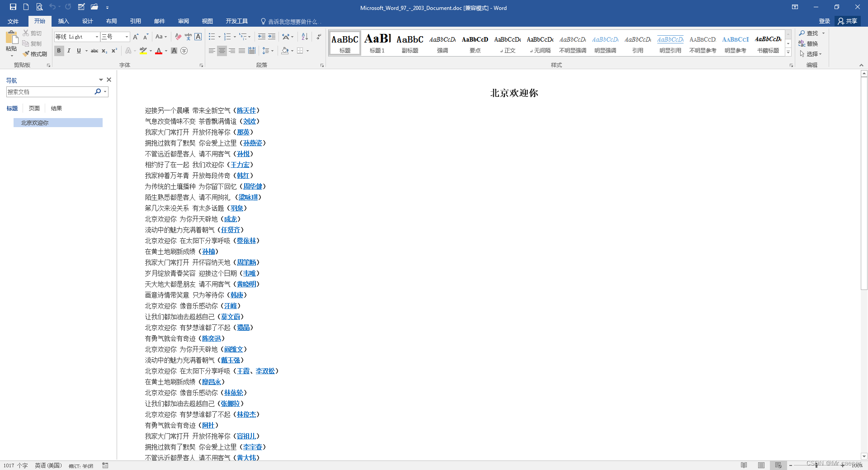Open hyperlink 陈天佳 in the document
Viewport: 868px width, 470px height.
tap(246, 110)
